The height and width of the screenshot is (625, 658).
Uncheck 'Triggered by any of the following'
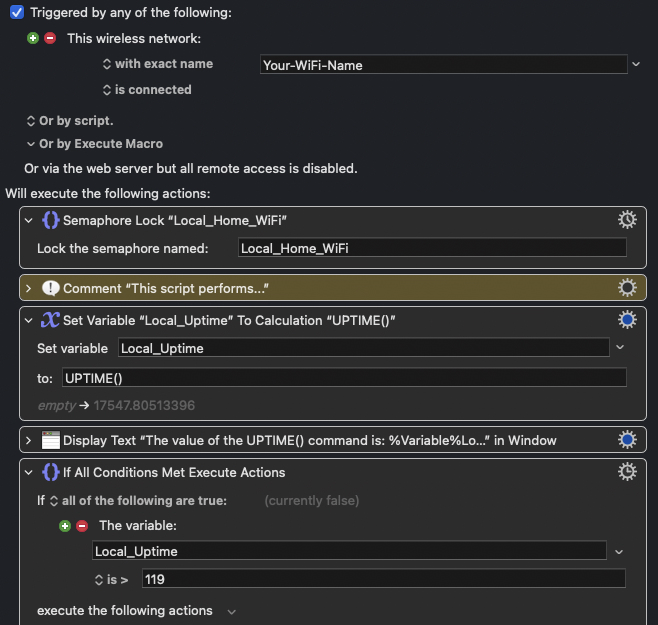(17, 12)
